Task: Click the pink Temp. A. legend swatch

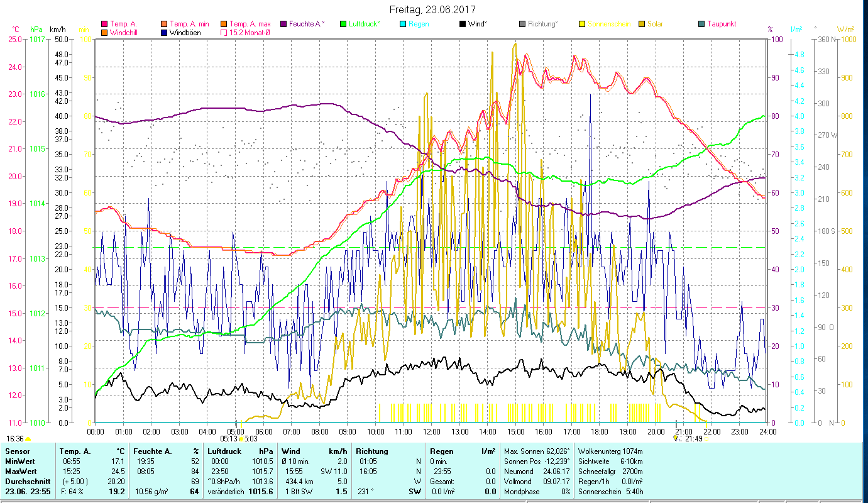Action: point(104,24)
